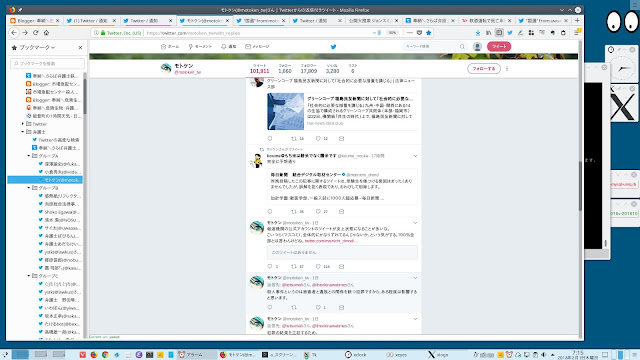The height and width of the screenshot is (360, 640).
Task: Open the down chevron on the kouma tweet
Action: [415, 156]
